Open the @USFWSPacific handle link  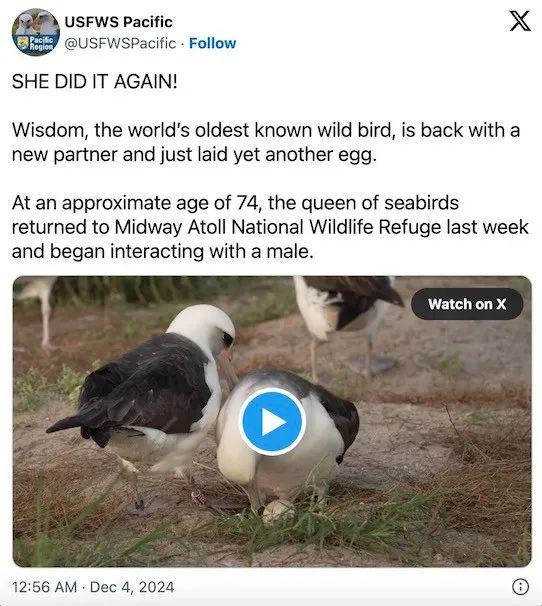click(x=120, y=43)
